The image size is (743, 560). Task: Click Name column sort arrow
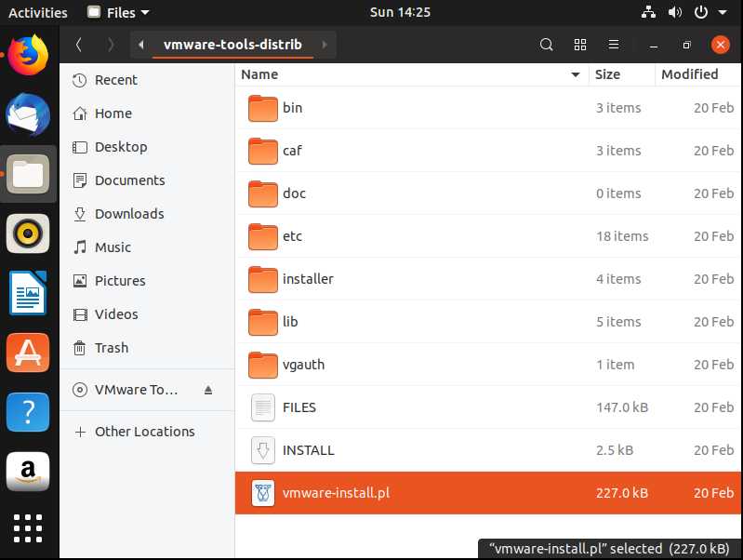576,74
